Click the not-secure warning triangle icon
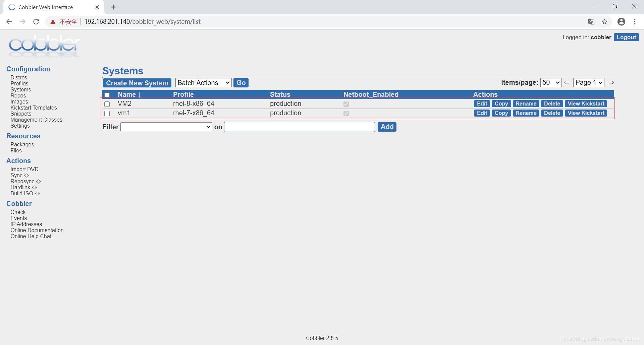Viewport: 644px width, 345px height. 53,22
